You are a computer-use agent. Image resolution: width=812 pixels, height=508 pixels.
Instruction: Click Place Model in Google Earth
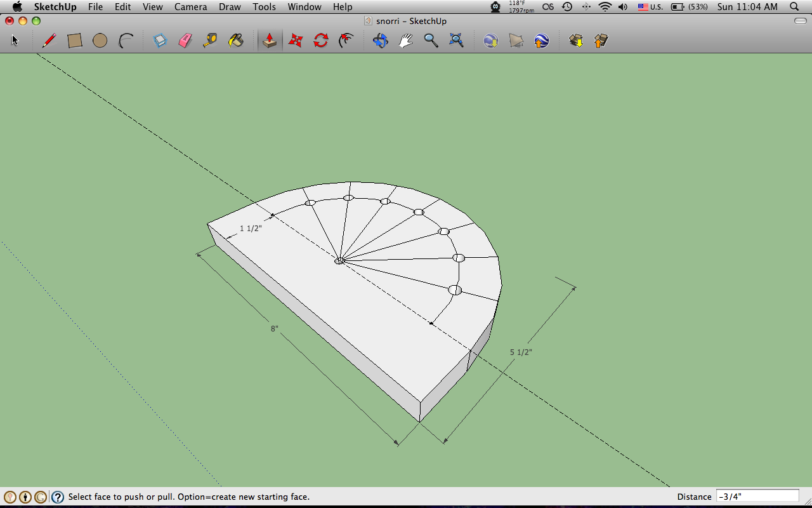[x=541, y=41]
